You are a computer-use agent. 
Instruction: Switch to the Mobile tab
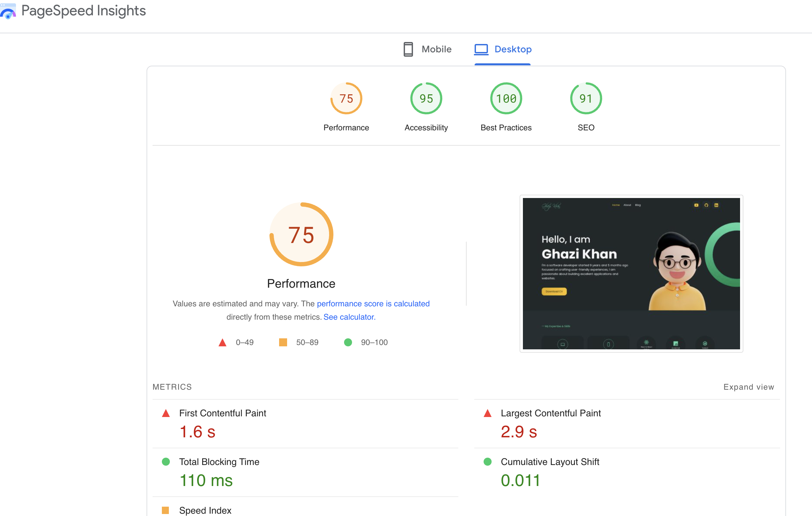click(436, 49)
